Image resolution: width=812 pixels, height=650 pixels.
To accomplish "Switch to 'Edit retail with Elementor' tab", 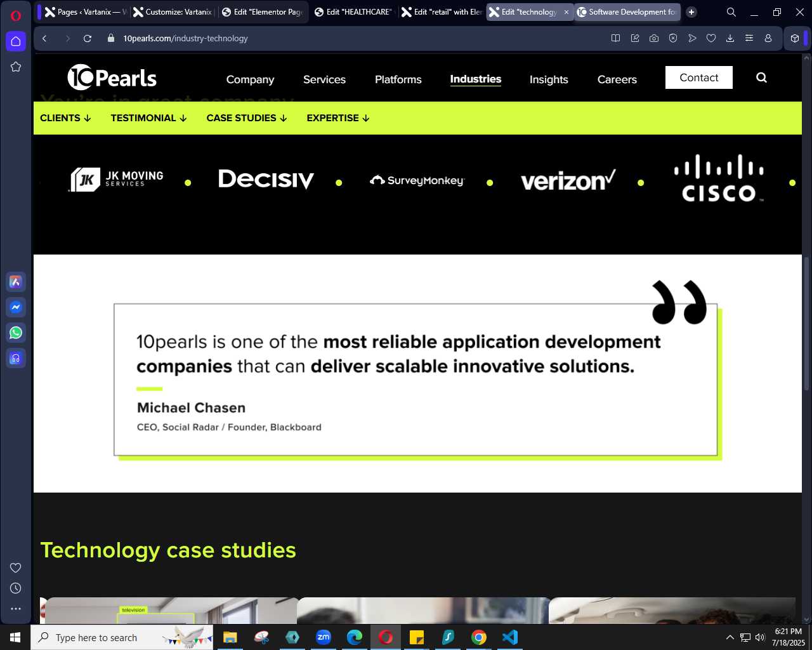I will coord(442,12).
